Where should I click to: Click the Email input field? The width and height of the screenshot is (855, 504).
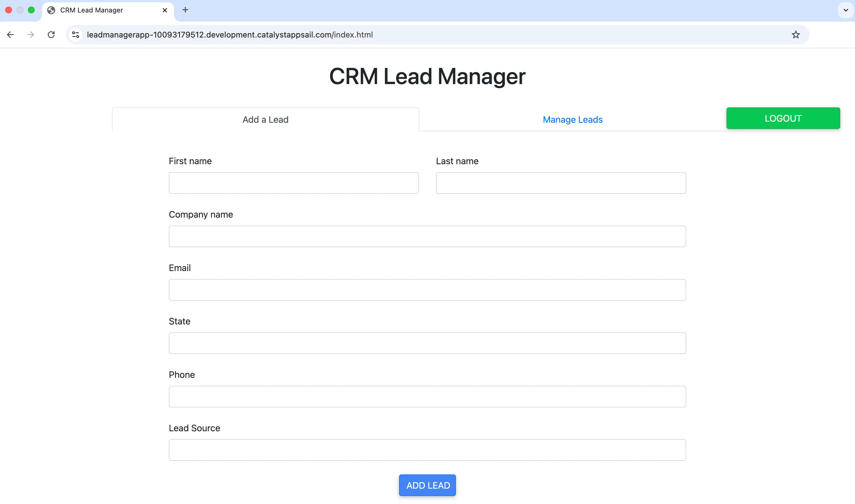[x=427, y=290]
